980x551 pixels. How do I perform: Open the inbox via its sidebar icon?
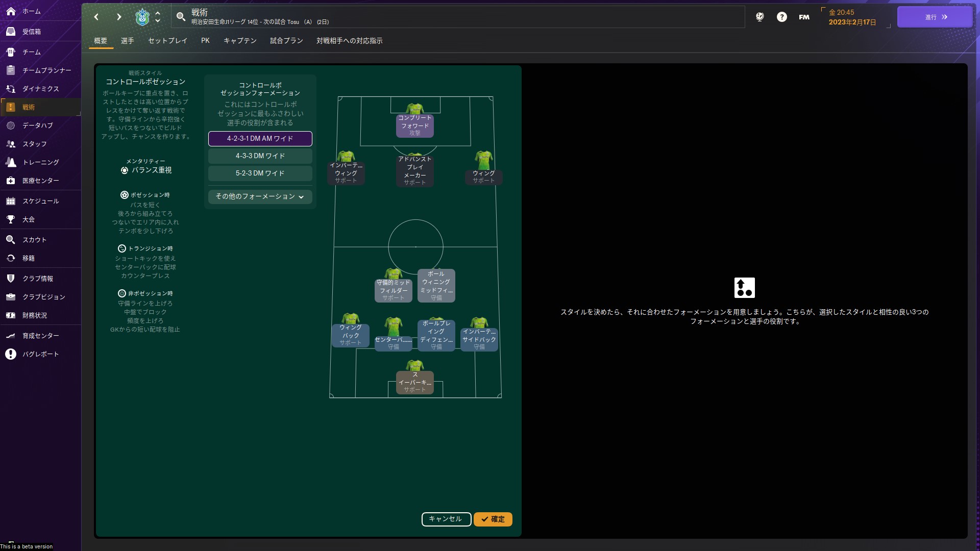pyautogui.click(x=11, y=32)
